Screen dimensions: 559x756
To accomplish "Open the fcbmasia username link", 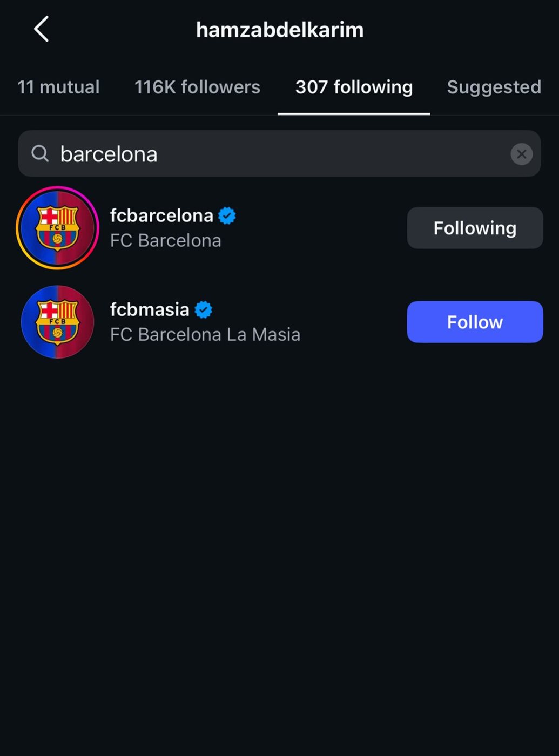I will [x=150, y=309].
